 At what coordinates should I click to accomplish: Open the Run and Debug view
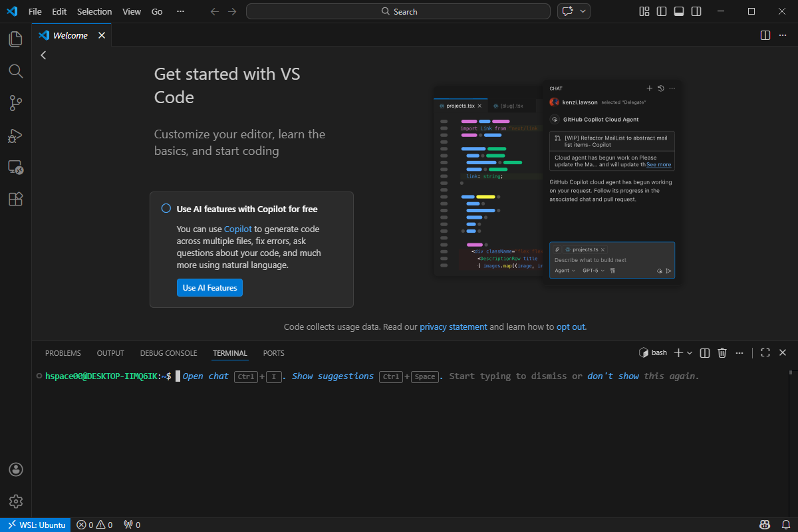pyautogui.click(x=15, y=136)
